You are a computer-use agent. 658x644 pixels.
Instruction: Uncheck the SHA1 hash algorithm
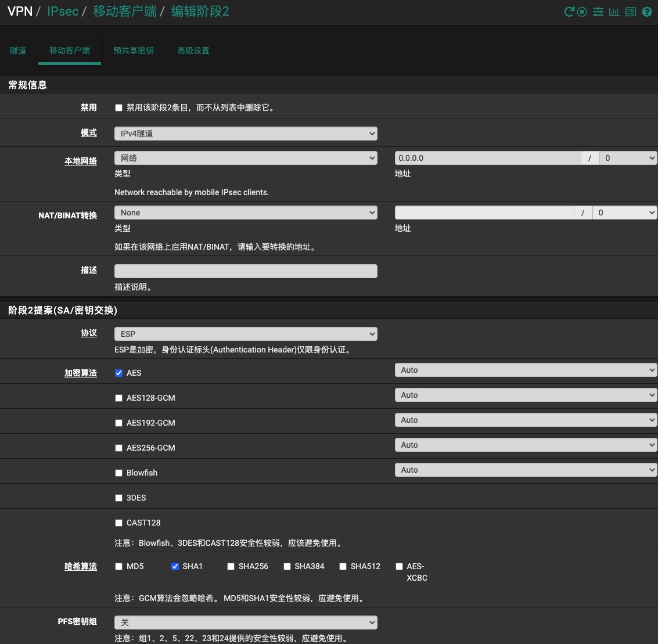(175, 567)
